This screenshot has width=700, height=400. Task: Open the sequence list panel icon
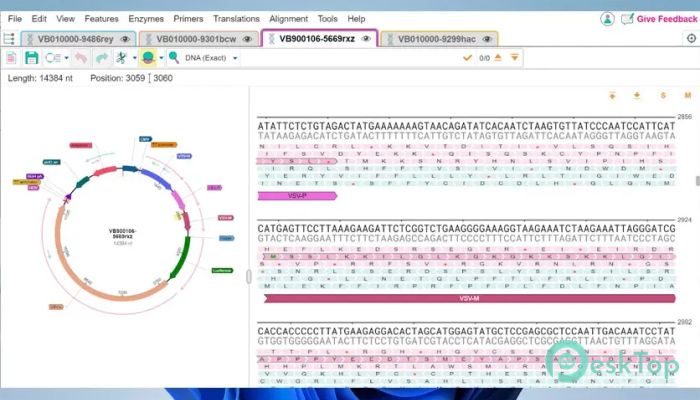click(9, 39)
